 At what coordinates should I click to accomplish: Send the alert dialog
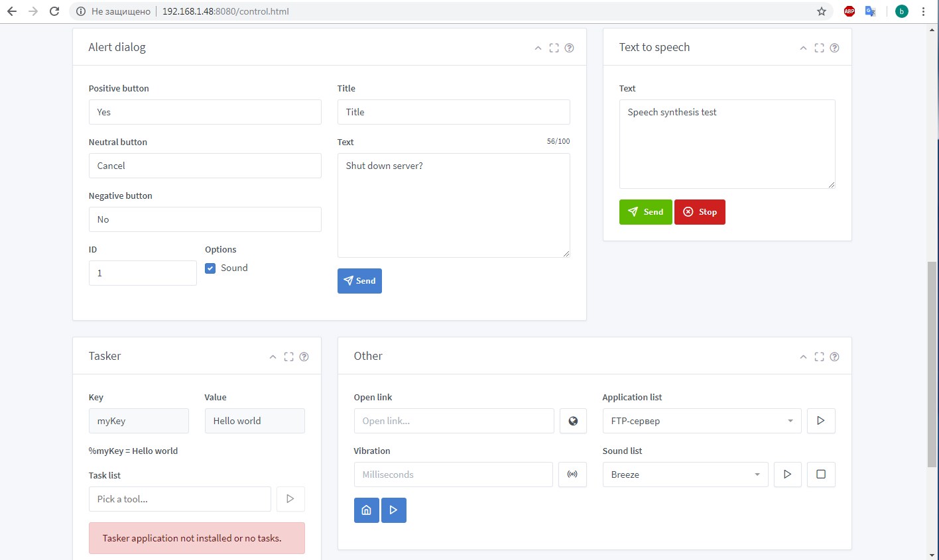click(x=359, y=281)
